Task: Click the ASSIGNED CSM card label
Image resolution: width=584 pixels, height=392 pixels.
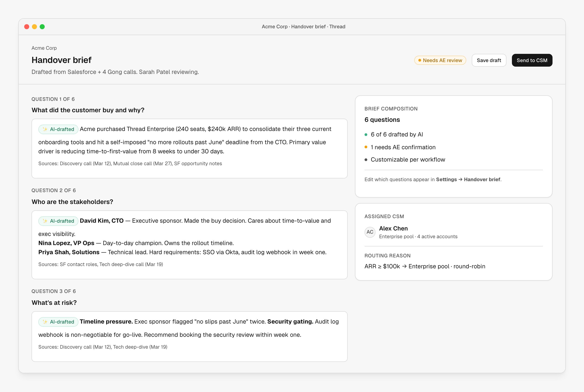Action: (384, 217)
